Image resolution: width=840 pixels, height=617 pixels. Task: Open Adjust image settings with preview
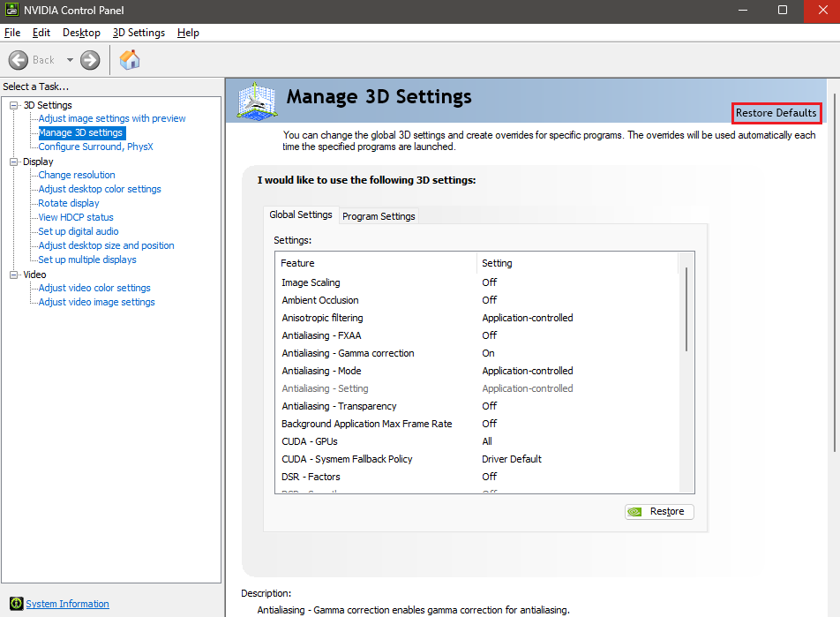pos(112,118)
